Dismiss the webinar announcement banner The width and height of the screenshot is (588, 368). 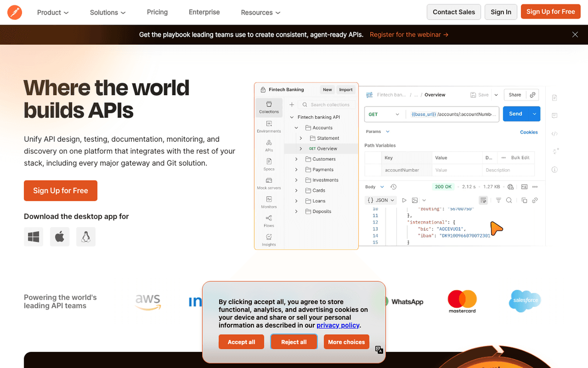click(575, 34)
